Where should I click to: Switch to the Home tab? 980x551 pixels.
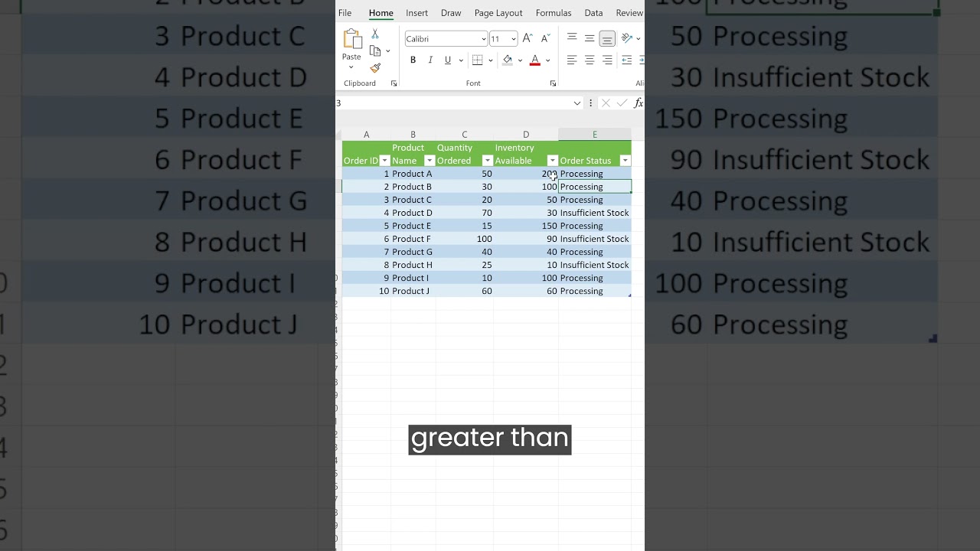pos(381,13)
